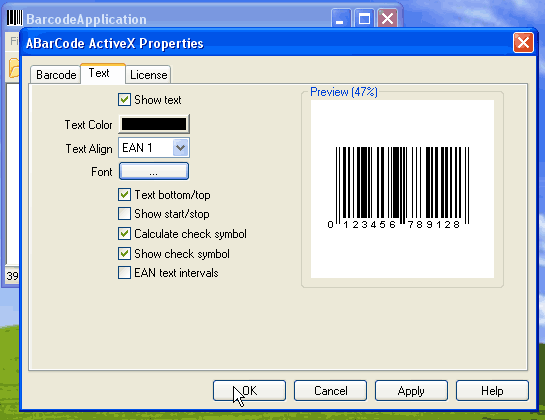Enable the Show start/stop checkbox
Image resolution: width=545 pixels, height=420 pixels.
(124, 213)
